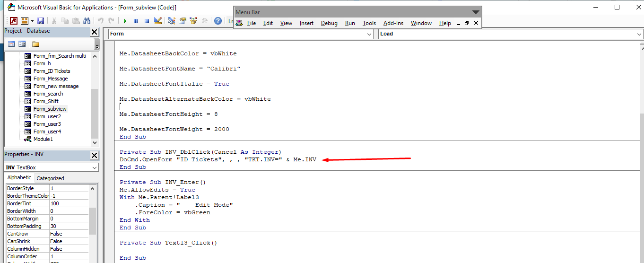Viewport: 644px width, 263px height.
Task: Open the View menu
Action: (286, 23)
